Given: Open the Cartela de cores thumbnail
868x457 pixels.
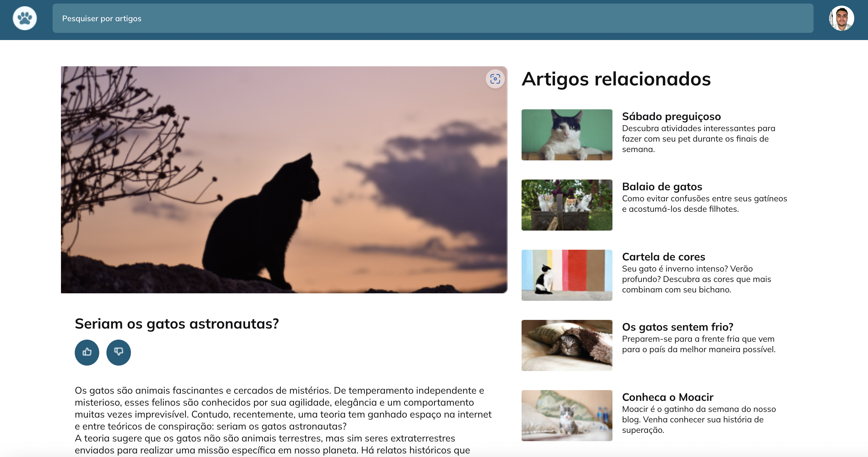Looking at the screenshot, I should click(567, 275).
